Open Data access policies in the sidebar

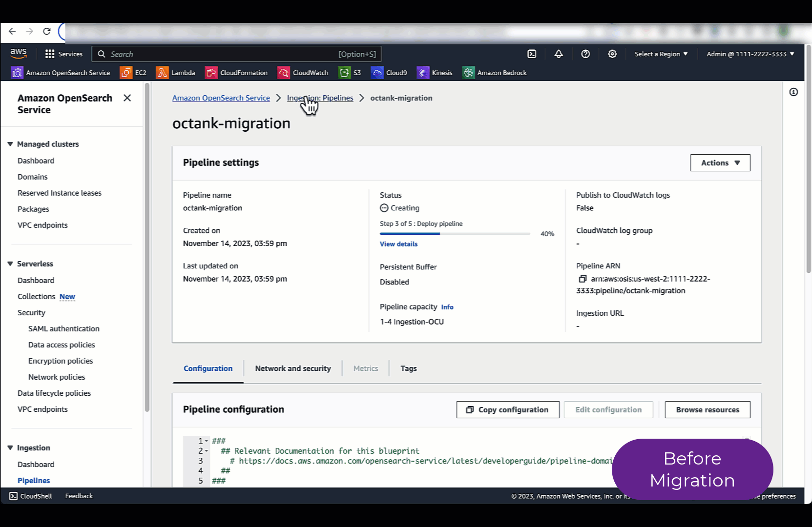click(62, 345)
